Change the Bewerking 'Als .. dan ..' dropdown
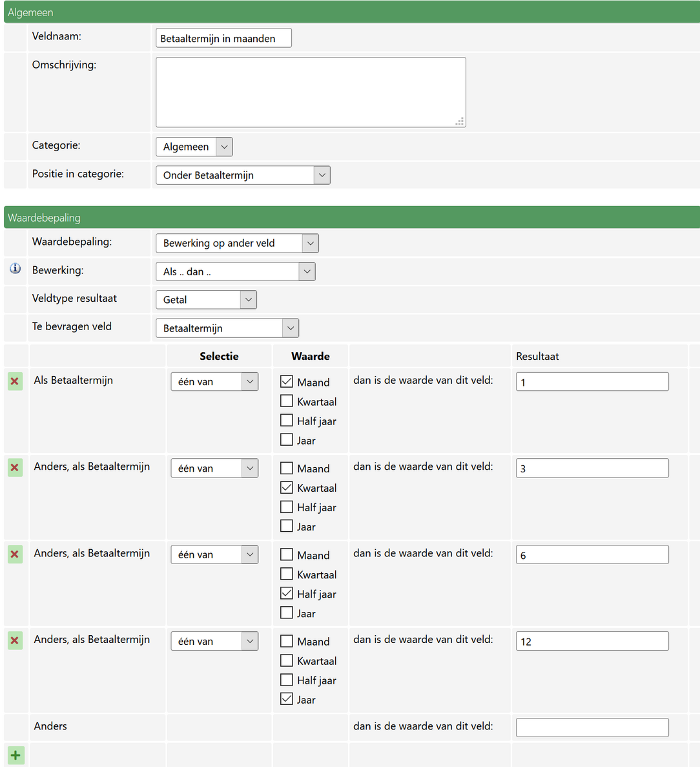Viewport: 700px width, 767px height. [x=235, y=271]
